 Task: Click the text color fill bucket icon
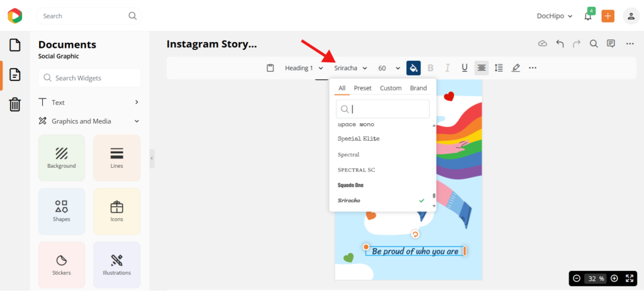pyautogui.click(x=414, y=68)
